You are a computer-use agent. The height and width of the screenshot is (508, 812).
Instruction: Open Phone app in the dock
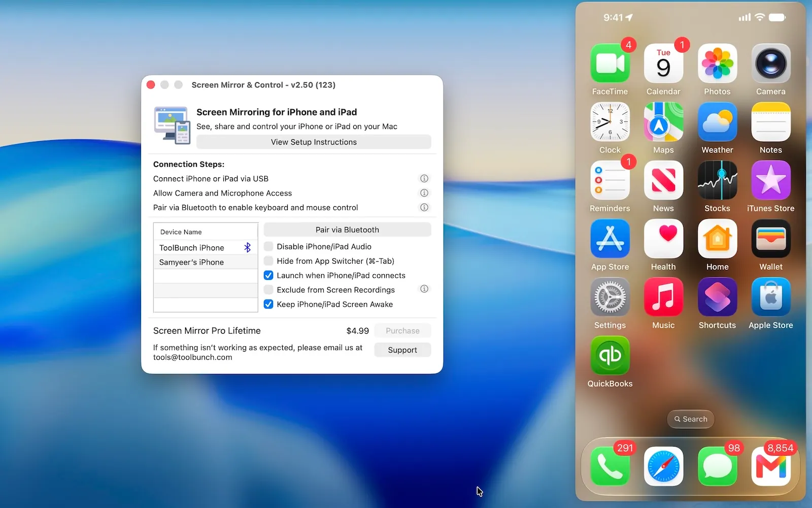point(610,466)
